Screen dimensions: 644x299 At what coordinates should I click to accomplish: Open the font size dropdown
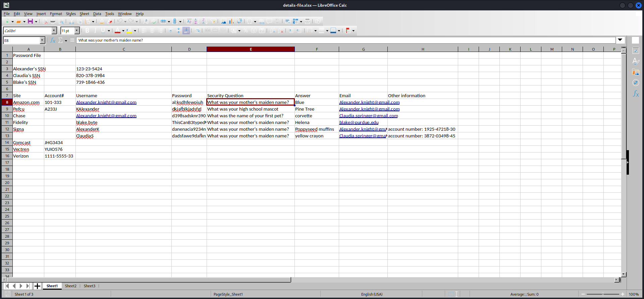tap(77, 31)
